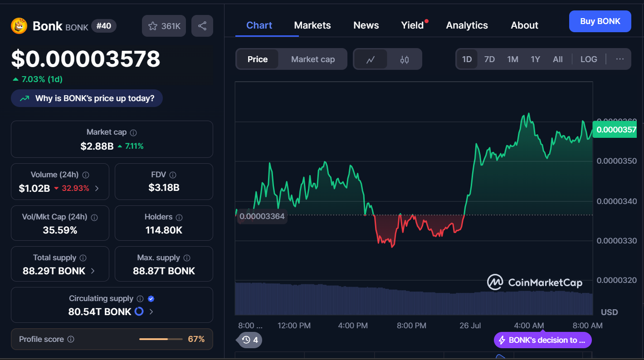Select the Market cap chart toggle
The height and width of the screenshot is (360, 644).
pos(313,59)
